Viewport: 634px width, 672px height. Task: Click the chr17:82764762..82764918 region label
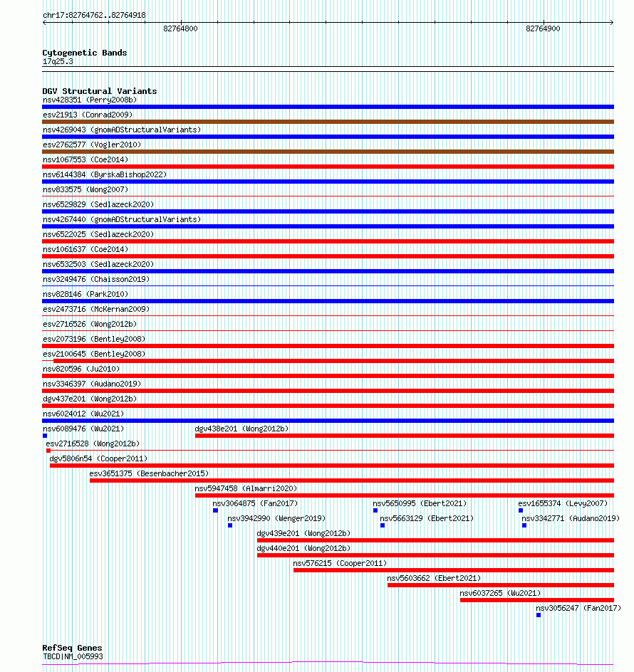pos(94,16)
